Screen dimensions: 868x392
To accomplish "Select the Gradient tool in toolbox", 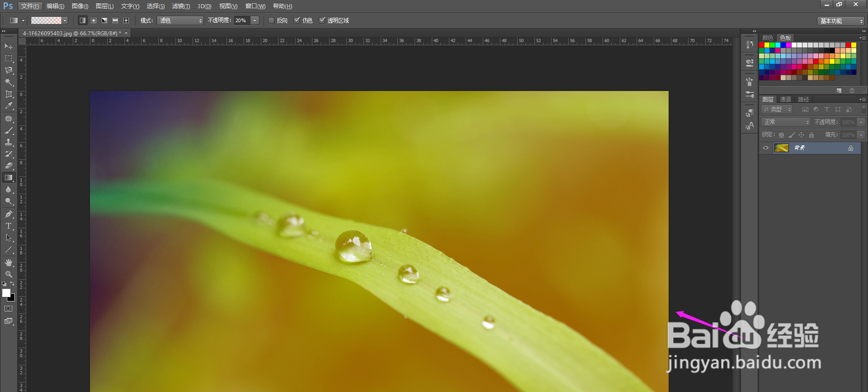I will pyautogui.click(x=9, y=177).
